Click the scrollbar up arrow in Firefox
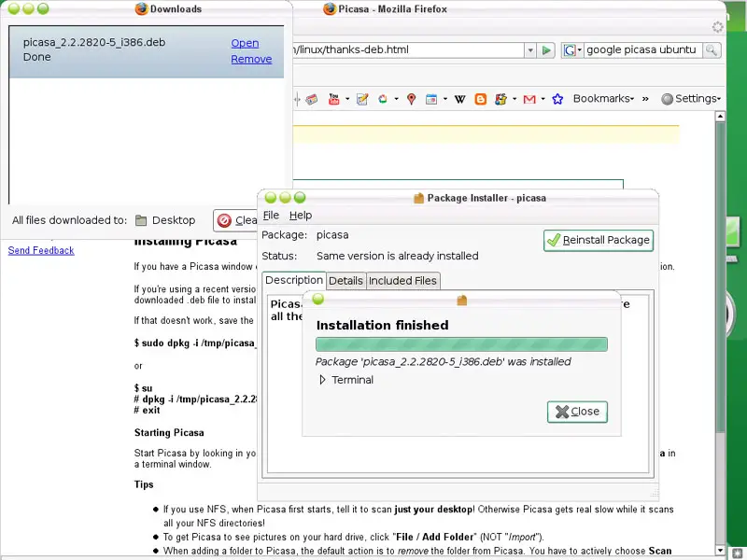This screenshot has height=560, width=747. click(x=720, y=116)
